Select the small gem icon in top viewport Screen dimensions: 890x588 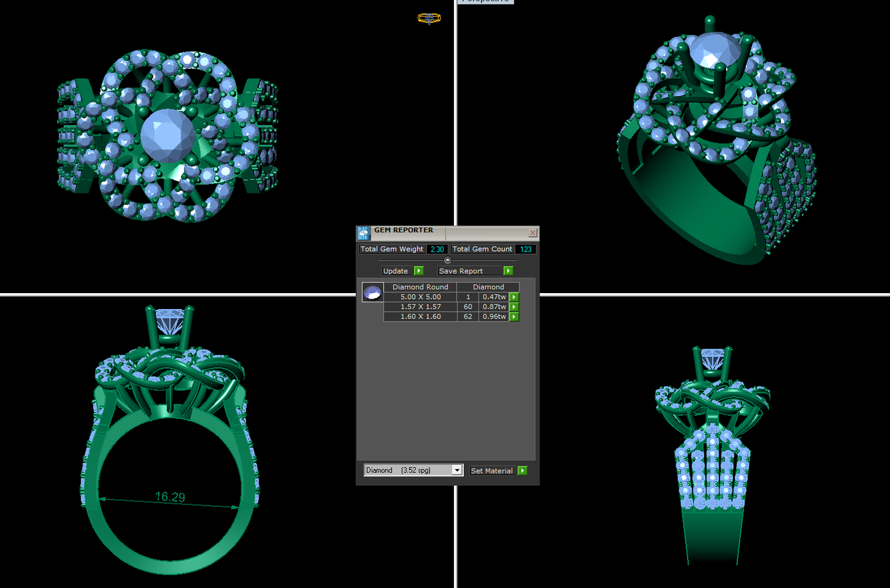click(x=429, y=18)
